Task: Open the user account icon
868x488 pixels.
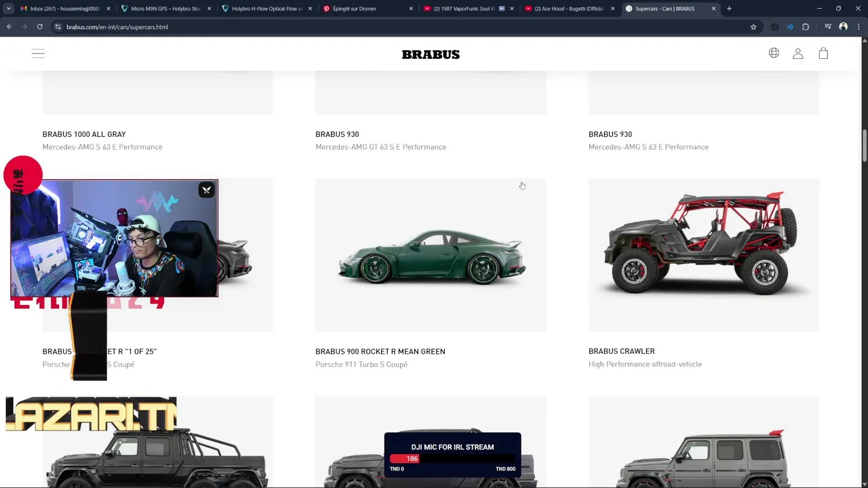Action: tap(798, 54)
